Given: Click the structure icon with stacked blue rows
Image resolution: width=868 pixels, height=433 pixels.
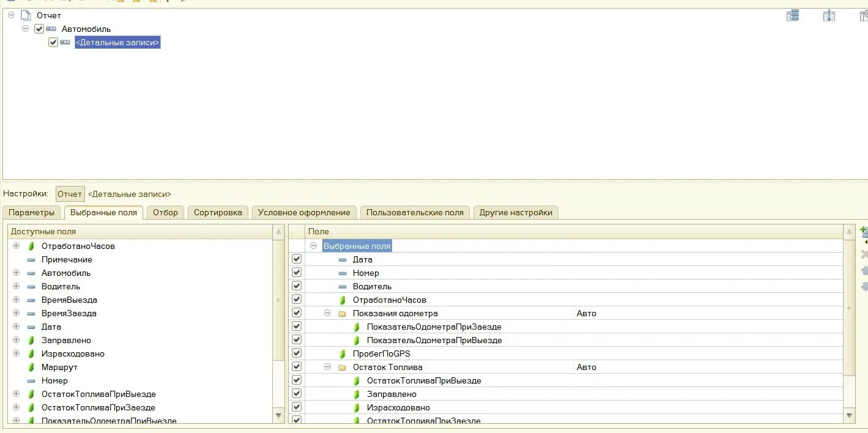Looking at the screenshot, I should point(793,15).
